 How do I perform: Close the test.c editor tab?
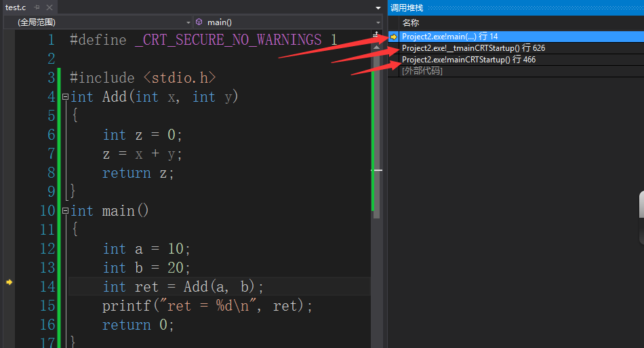click(48, 7)
